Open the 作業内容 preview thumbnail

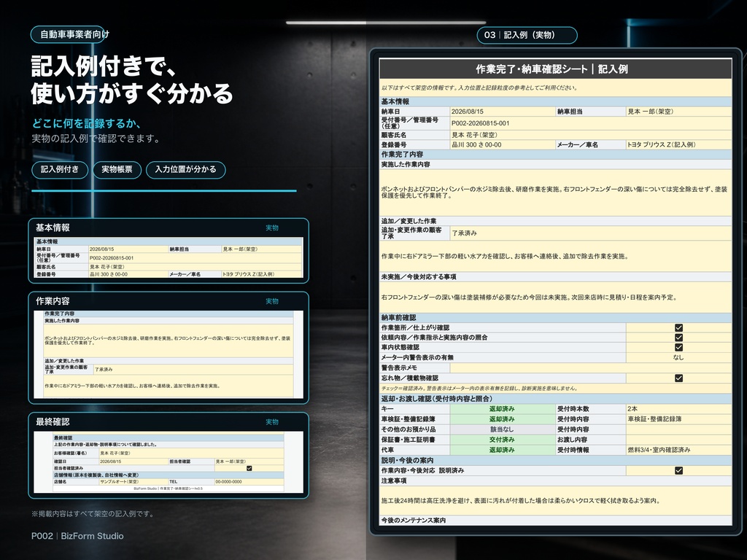coord(169,354)
